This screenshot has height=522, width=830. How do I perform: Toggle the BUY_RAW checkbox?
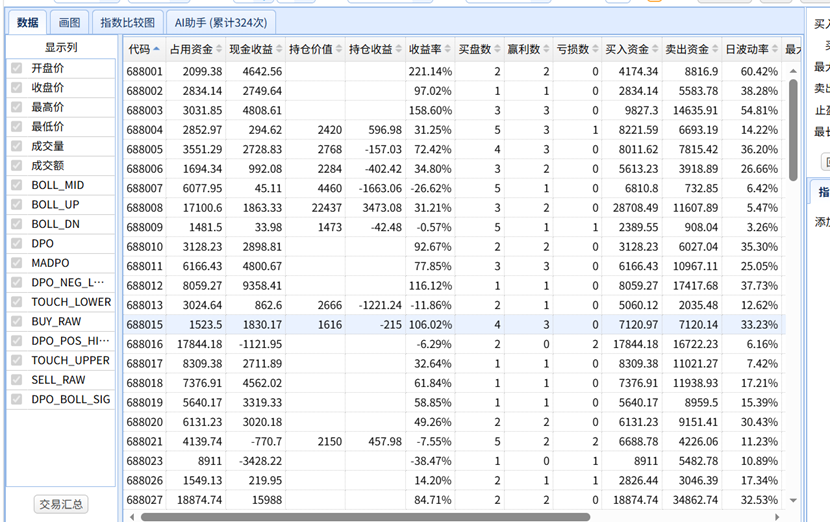17,321
